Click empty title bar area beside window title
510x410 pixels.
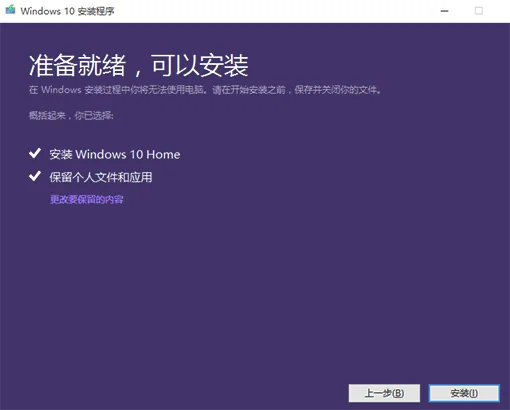point(267,11)
